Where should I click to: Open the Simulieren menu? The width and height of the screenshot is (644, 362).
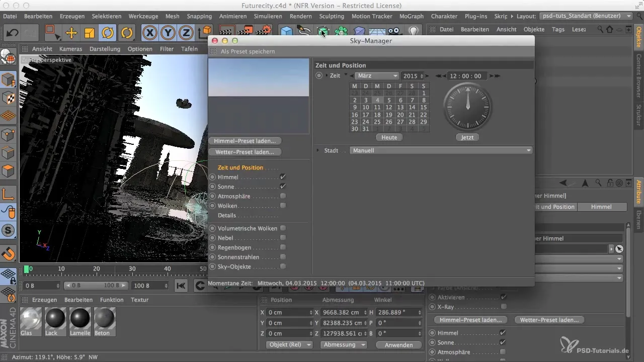tap(268, 16)
